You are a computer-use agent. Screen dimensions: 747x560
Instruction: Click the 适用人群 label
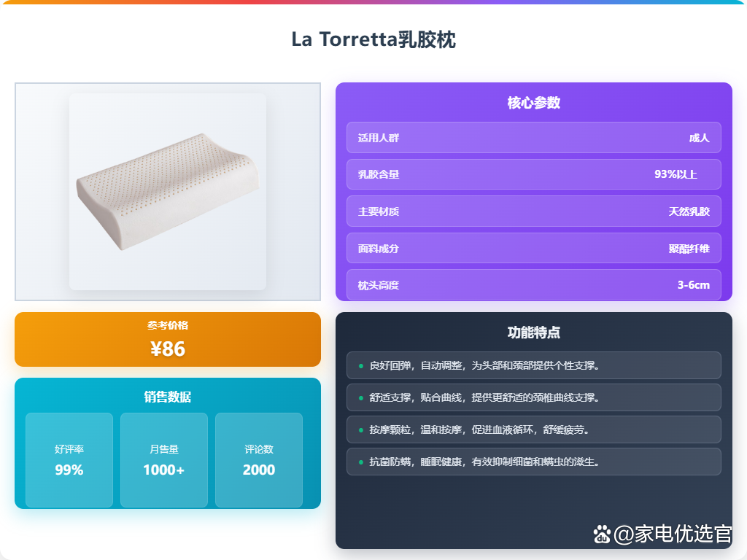point(379,138)
